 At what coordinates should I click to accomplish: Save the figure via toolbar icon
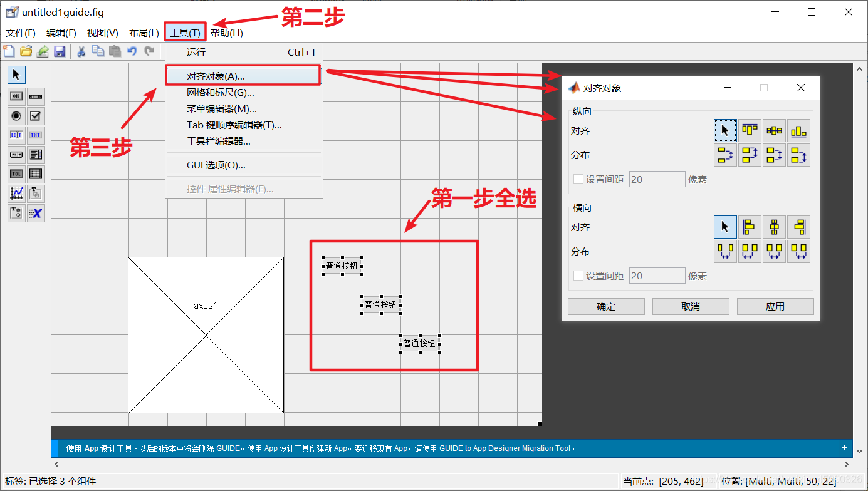(60, 51)
